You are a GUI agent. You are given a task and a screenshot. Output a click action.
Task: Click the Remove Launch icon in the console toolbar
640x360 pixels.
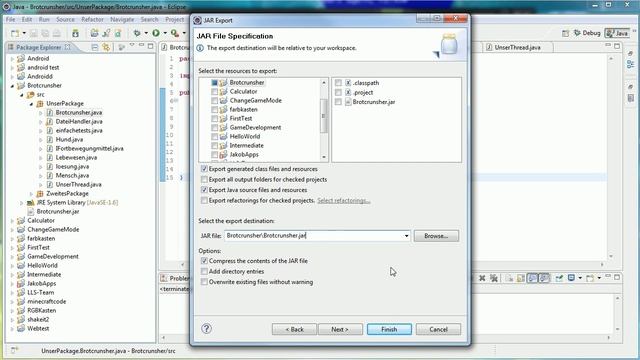coord(482,278)
